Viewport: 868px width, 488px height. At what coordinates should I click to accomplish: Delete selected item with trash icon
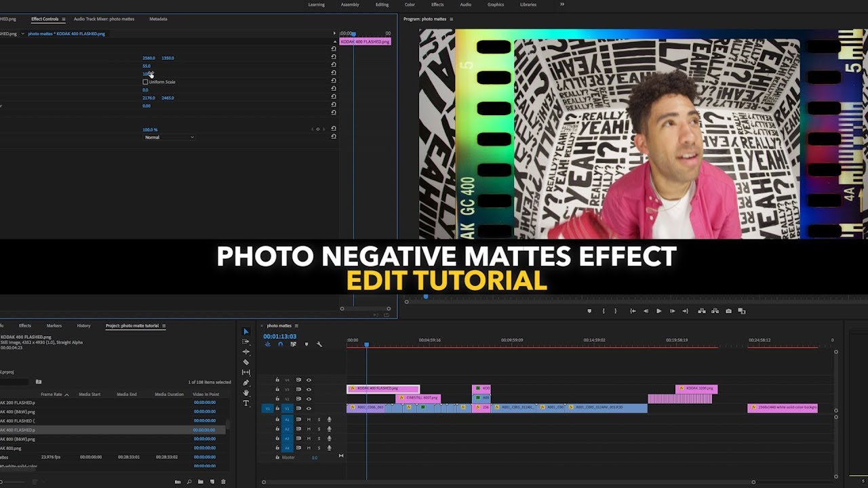(223, 482)
